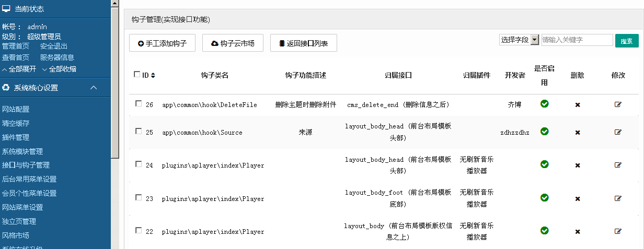Open 系统模块管理 in the sidebar

point(22,151)
